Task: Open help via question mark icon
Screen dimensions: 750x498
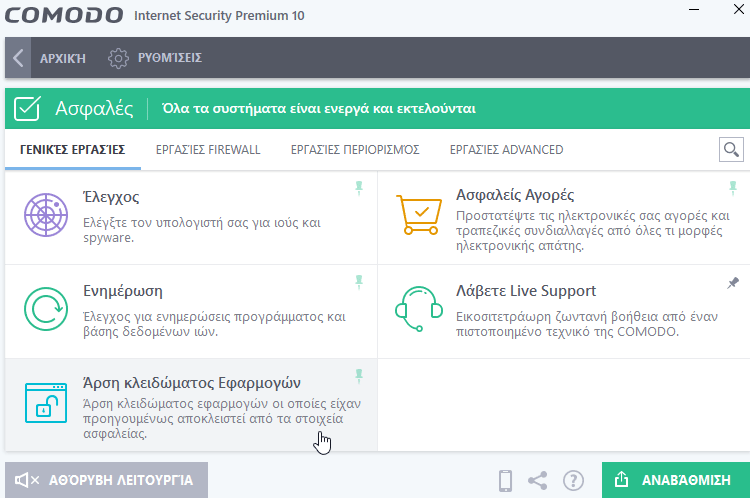Action: [573, 480]
